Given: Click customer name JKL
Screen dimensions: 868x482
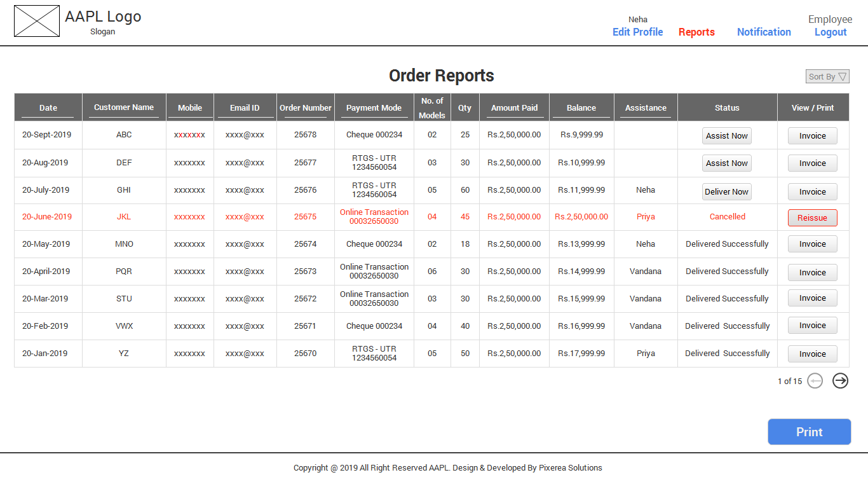Looking at the screenshot, I should (124, 217).
